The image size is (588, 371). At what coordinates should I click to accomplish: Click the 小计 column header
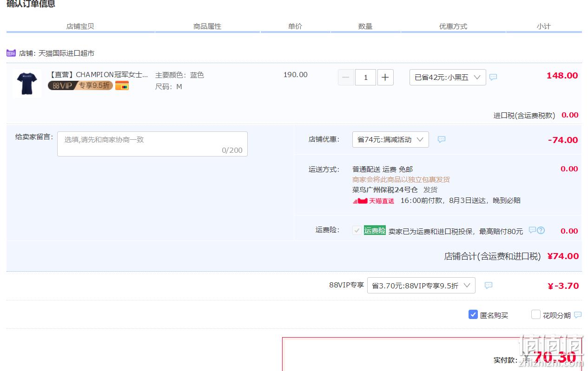pos(543,26)
